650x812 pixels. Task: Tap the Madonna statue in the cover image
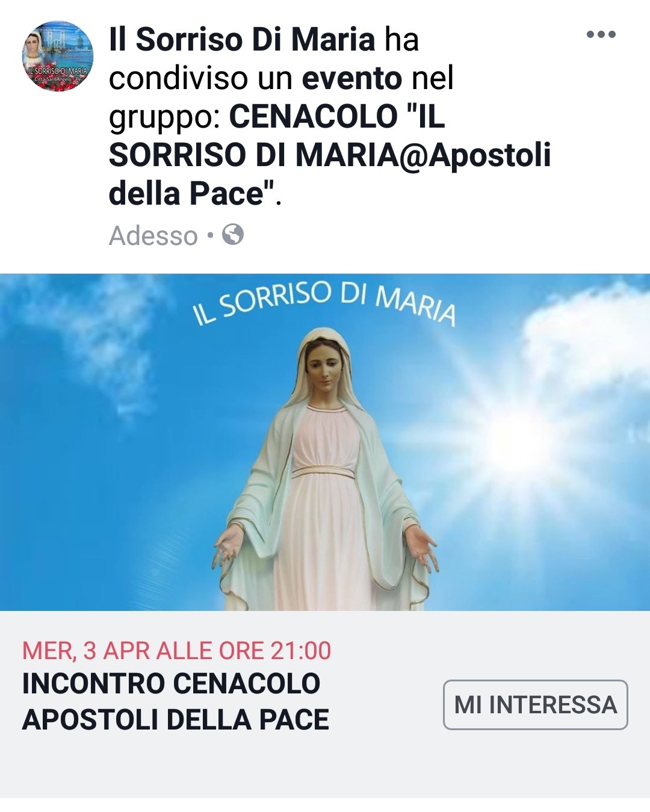(325, 470)
